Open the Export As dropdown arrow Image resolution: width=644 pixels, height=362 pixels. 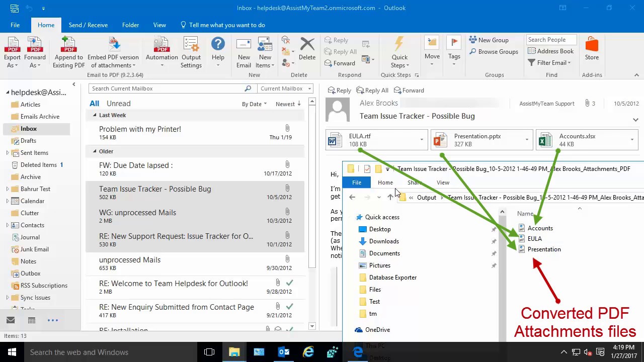point(16,66)
